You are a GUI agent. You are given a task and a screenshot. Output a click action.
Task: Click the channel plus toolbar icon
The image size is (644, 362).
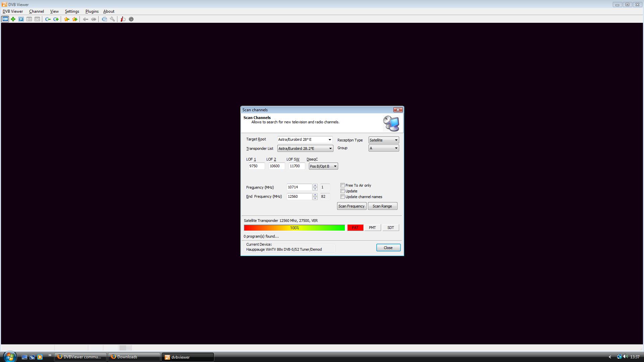(56, 19)
